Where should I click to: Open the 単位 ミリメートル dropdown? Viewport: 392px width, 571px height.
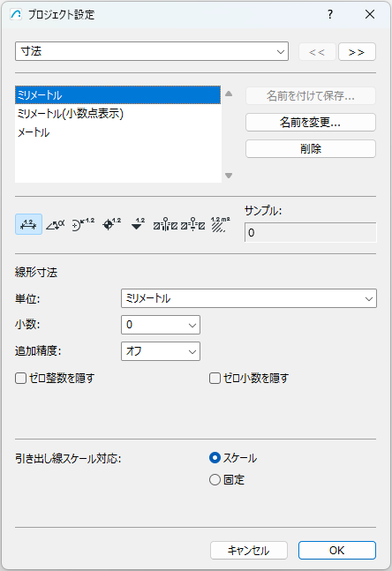pos(249,298)
